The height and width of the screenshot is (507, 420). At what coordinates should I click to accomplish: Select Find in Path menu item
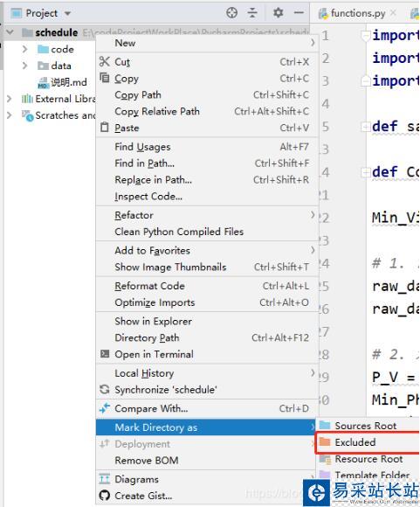tap(207, 163)
